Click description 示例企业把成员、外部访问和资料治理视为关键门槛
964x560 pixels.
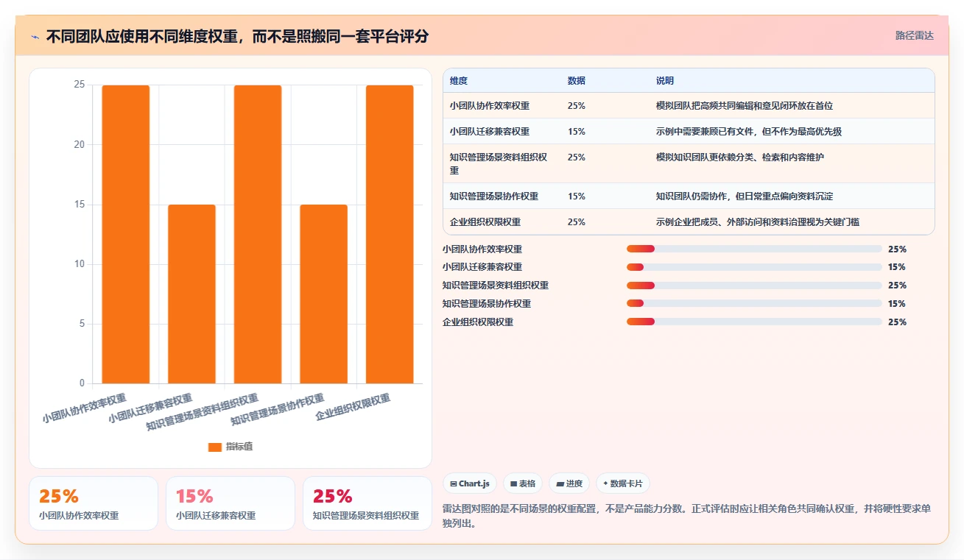click(x=758, y=222)
